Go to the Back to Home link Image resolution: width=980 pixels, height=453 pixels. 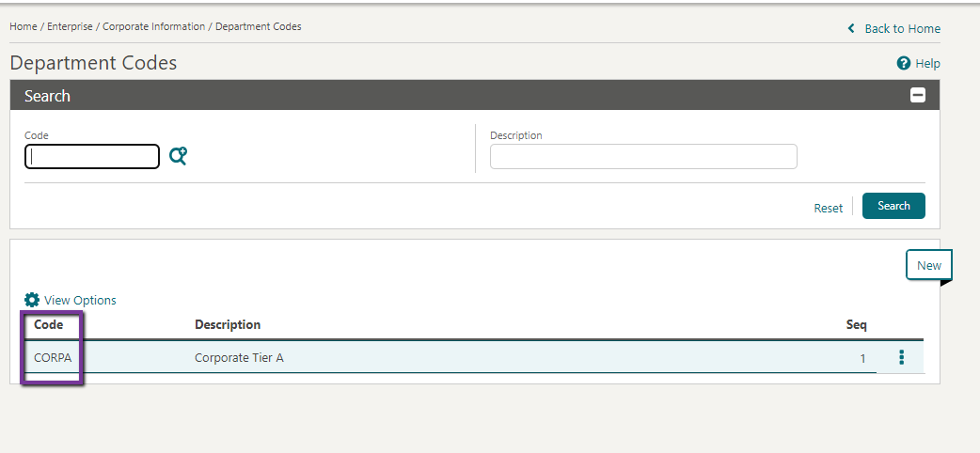coord(902,29)
